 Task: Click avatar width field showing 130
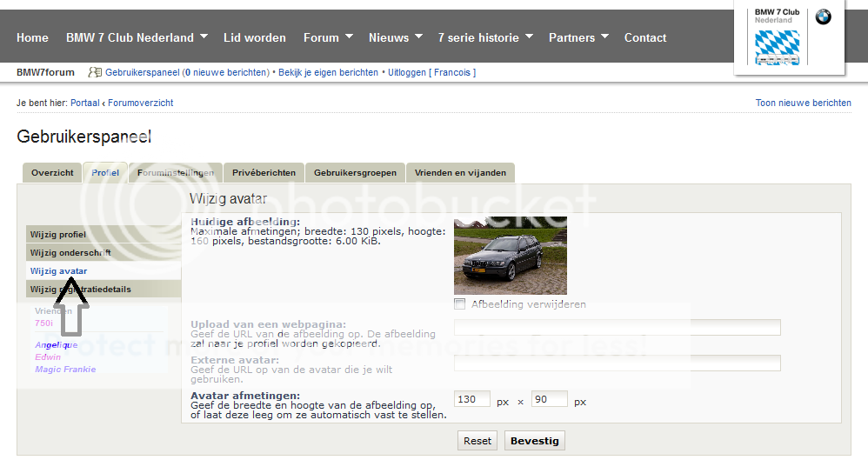(x=472, y=399)
